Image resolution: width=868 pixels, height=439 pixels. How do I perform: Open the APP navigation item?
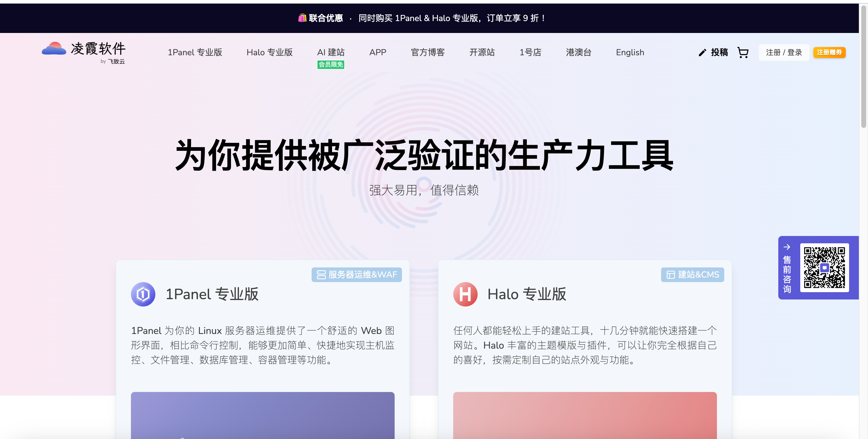pyautogui.click(x=378, y=52)
